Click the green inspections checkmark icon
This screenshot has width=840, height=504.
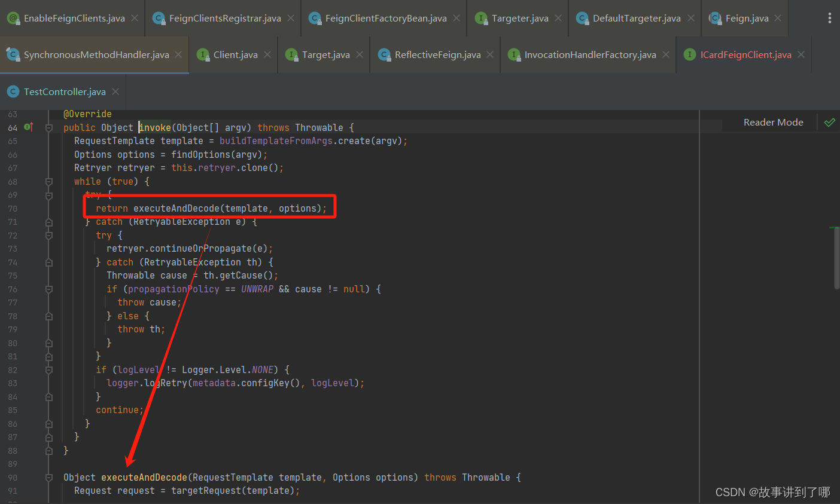[829, 123]
